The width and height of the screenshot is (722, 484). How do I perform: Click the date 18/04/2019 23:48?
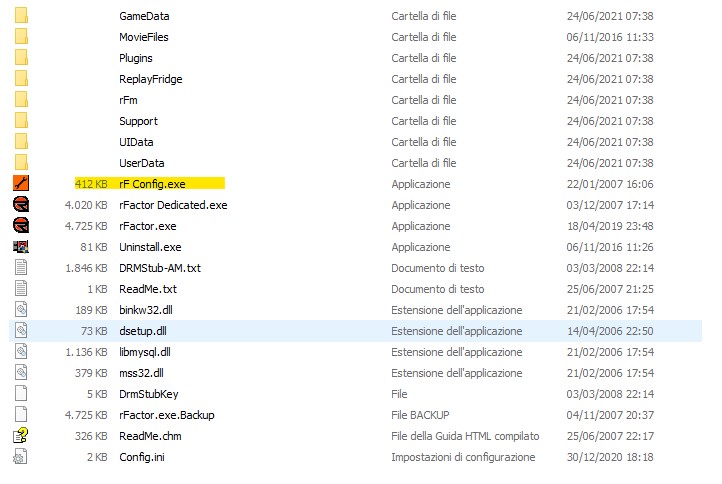tap(610, 226)
